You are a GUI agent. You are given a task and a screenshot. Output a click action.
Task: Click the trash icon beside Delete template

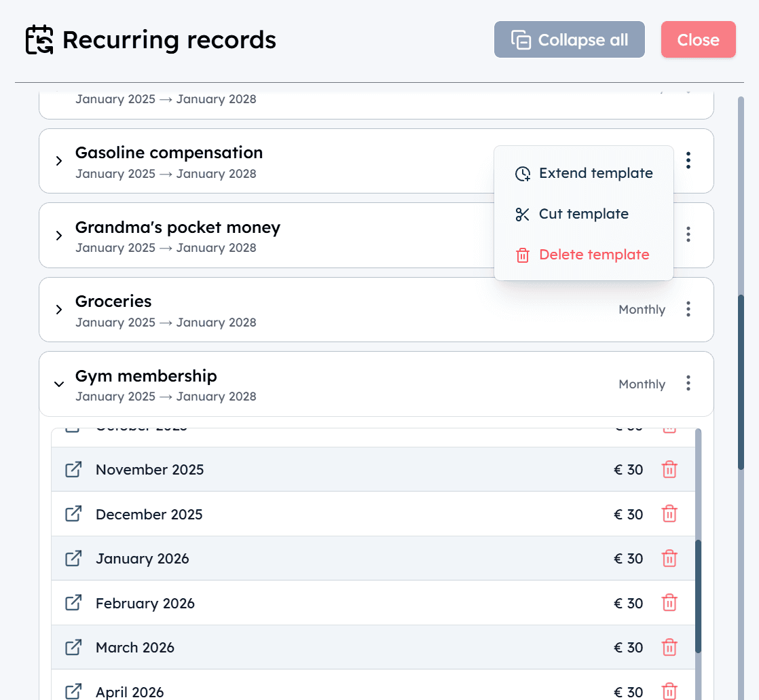coord(522,255)
